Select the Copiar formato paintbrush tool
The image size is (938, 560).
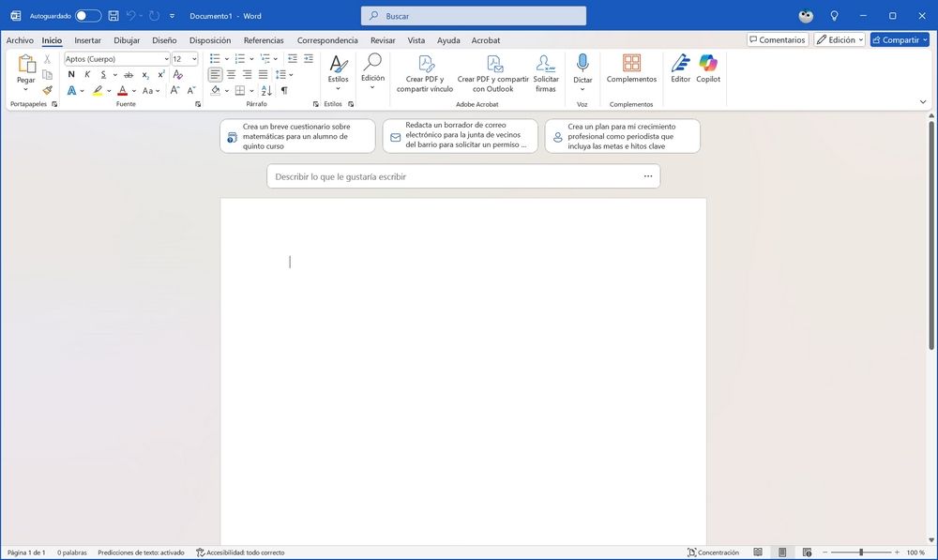(x=47, y=90)
